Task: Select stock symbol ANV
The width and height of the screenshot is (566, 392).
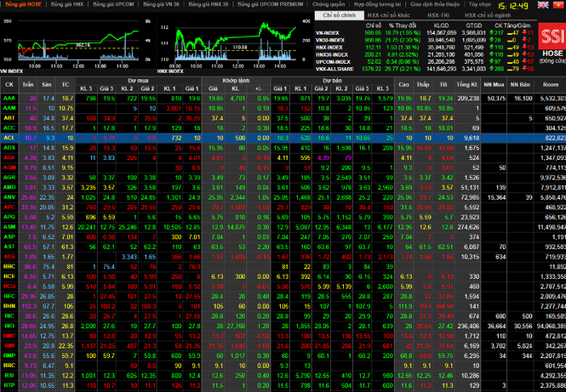Action: pyautogui.click(x=9, y=197)
